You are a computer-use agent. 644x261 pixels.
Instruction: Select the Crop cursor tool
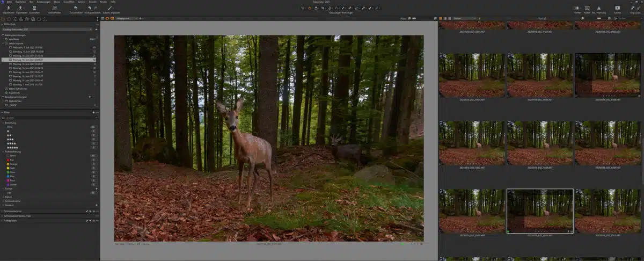pos(323,8)
